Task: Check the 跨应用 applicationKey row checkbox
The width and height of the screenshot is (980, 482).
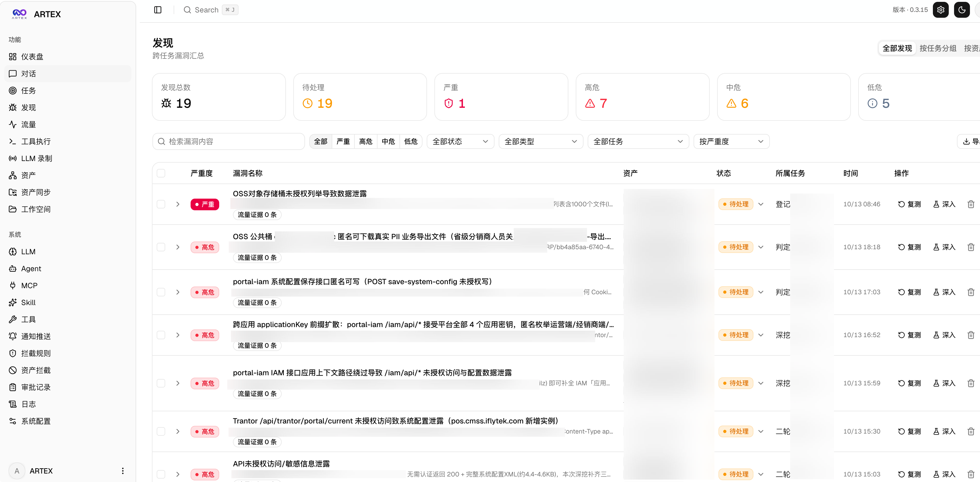Action: click(161, 335)
